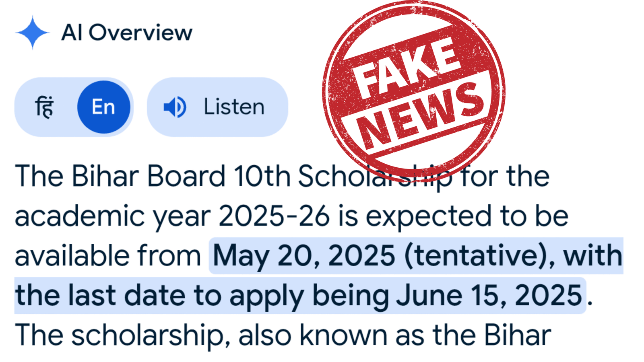Click highlighted date June 15, 2025
The image size is (644, 362).
tap(489, 296)
